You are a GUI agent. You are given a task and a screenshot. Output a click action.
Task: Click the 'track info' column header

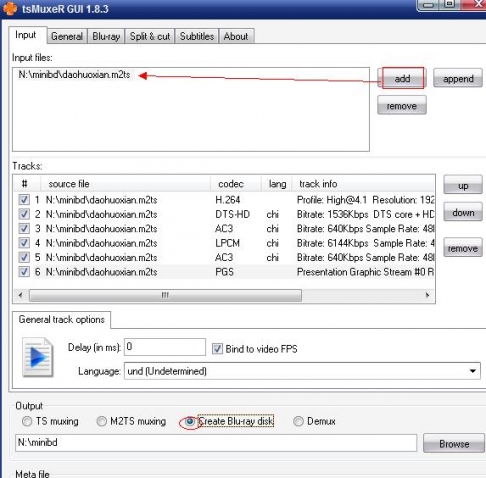pyautogui.click(x=363, y=184)
